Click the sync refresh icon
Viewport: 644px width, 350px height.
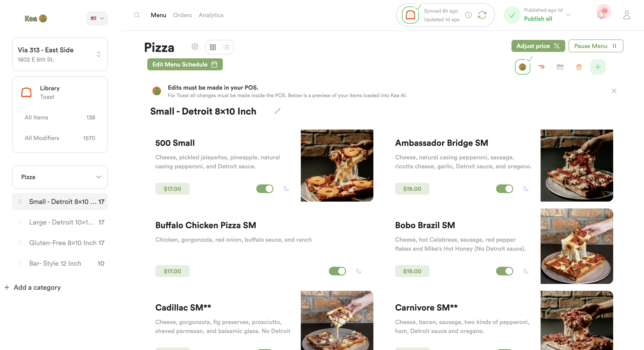click(482, 15)
